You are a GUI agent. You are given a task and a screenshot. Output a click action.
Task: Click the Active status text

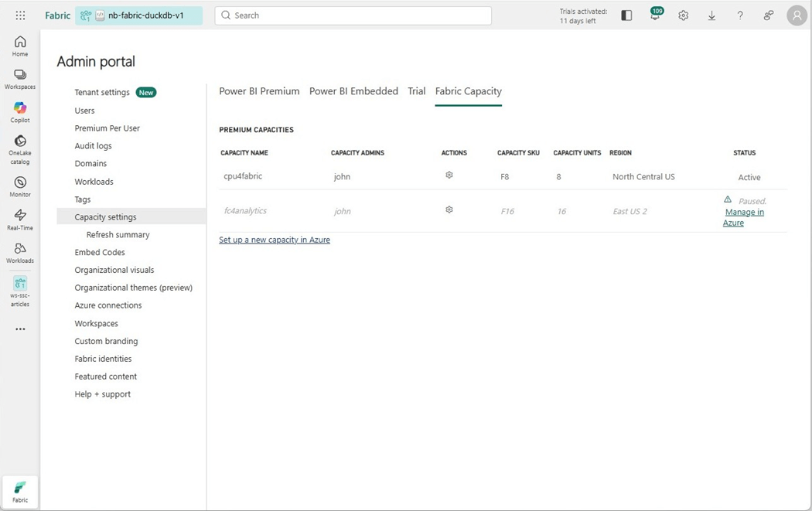pos(749,177)
